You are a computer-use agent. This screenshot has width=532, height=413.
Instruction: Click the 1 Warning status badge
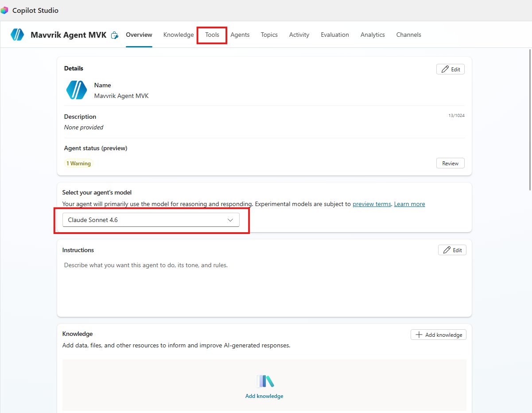(x=79, y=164)
